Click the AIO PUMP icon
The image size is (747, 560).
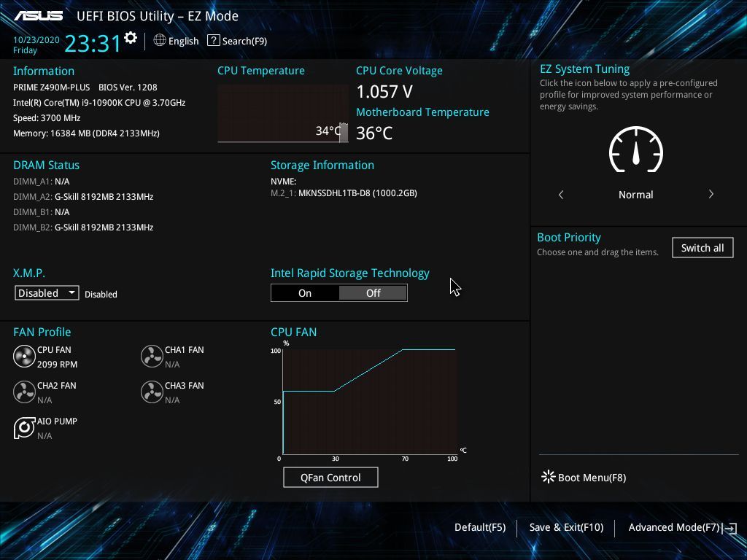[x=24, y=427]
